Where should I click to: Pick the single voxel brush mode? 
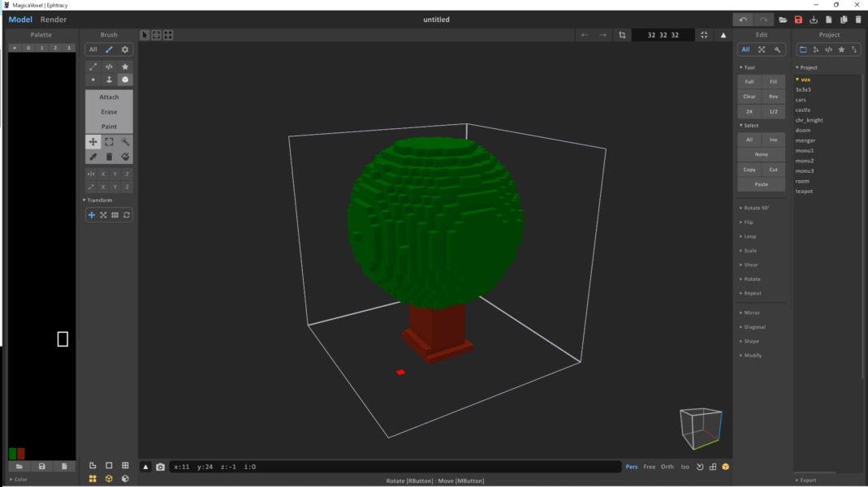pos(93,80)
